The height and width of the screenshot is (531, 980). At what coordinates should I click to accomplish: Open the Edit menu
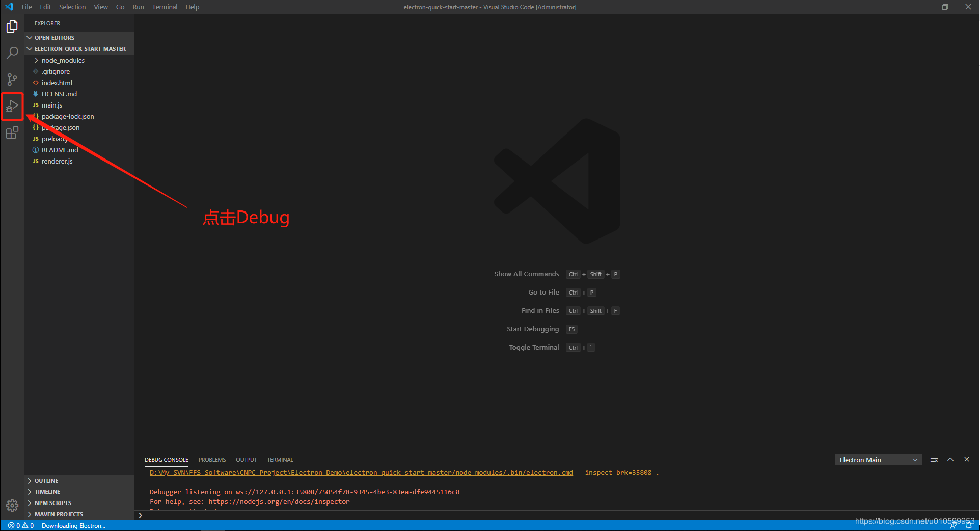click(x=45, y=7)
